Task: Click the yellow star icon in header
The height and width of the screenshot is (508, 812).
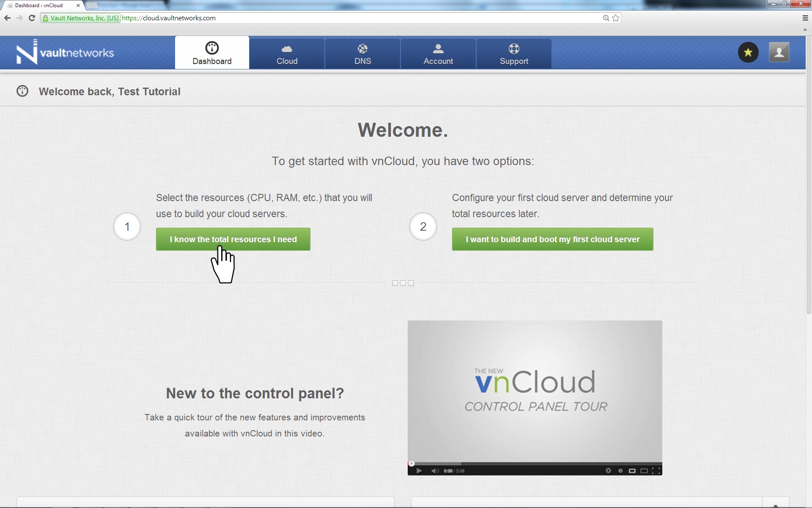Action: [x=748, y=52]
